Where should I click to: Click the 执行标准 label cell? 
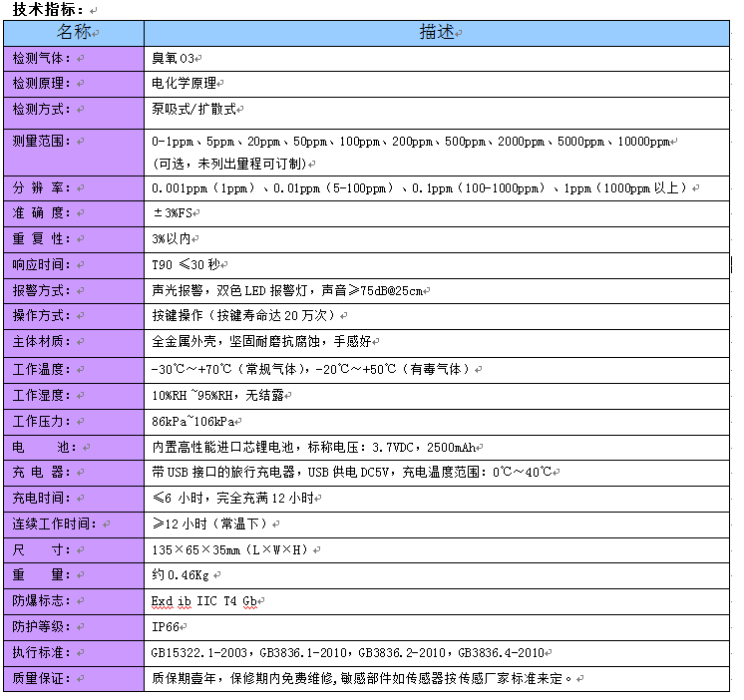tap(74, 653)
